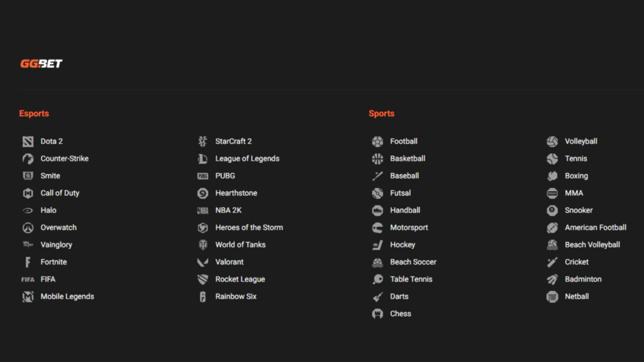Click the Boxing glove icon
This screenshot has height=362, width=644.
coord(552,176)
